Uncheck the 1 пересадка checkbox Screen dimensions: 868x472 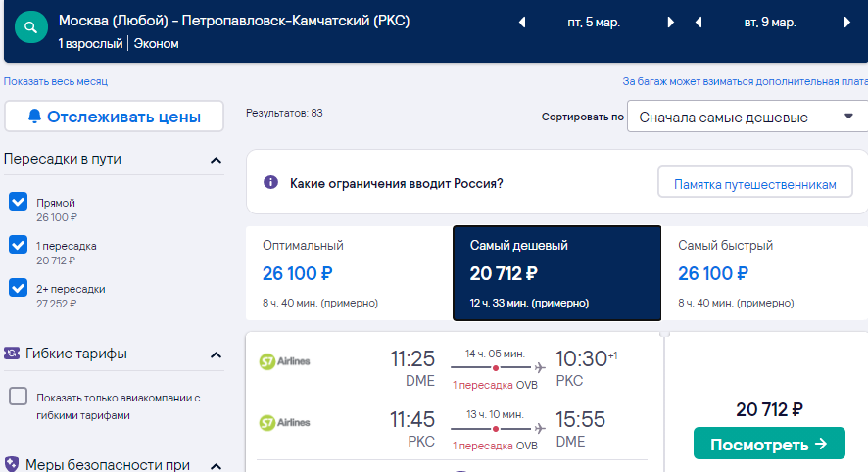point(19,245)
